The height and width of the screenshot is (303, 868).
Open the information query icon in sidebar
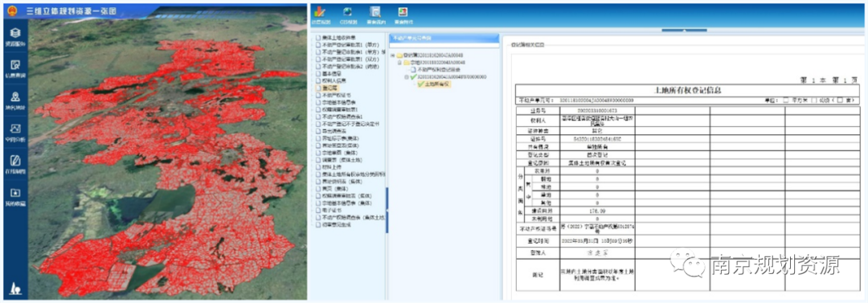[x=15, y=65]
